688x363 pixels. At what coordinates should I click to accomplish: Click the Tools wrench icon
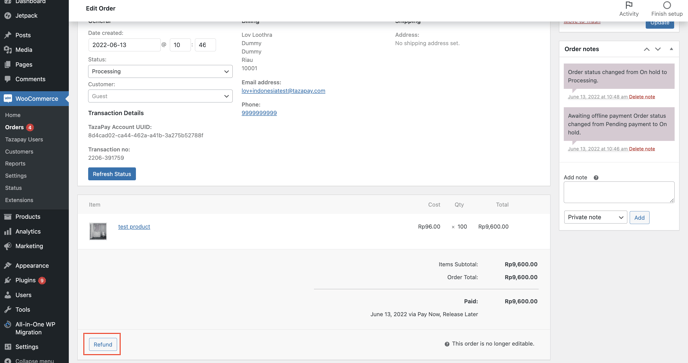coord(7,310)
